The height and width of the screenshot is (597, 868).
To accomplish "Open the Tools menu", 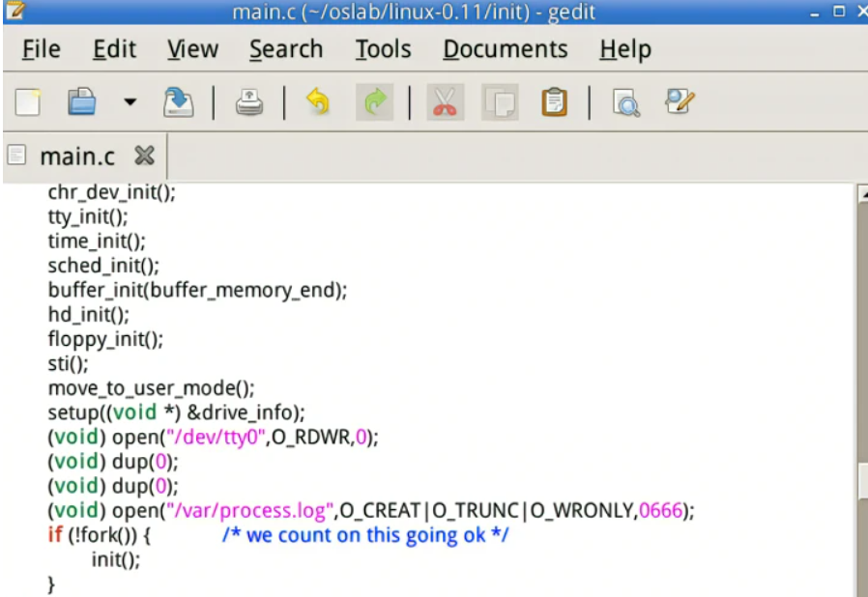I will point(382,49).
